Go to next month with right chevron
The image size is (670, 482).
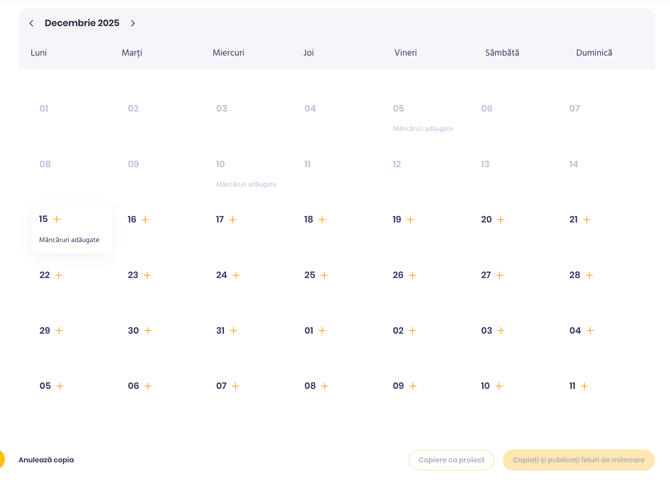(133, 23)
